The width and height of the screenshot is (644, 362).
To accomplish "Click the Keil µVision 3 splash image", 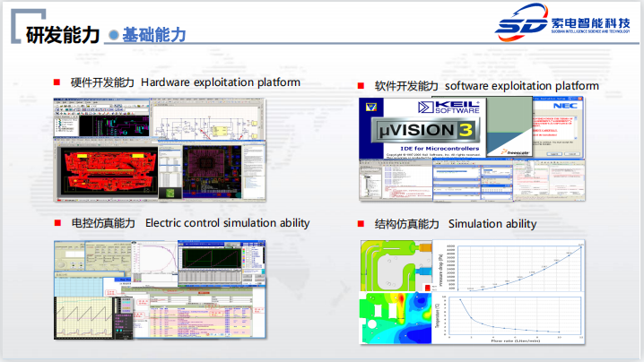I will tap(422, 128).
